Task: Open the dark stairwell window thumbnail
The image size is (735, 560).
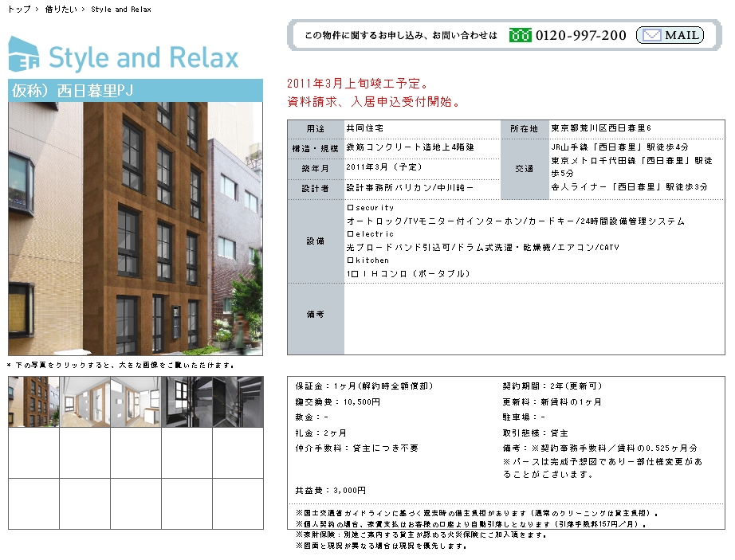Action: click(187, 401)
